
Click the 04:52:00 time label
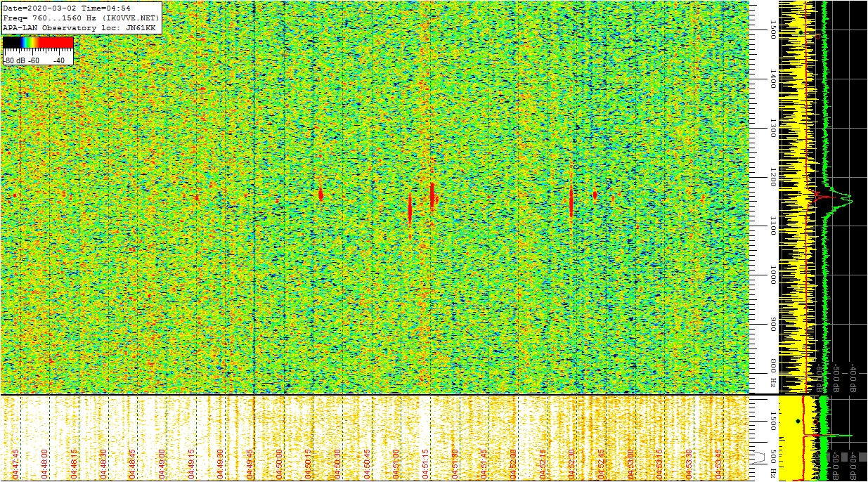click(514, 463)
